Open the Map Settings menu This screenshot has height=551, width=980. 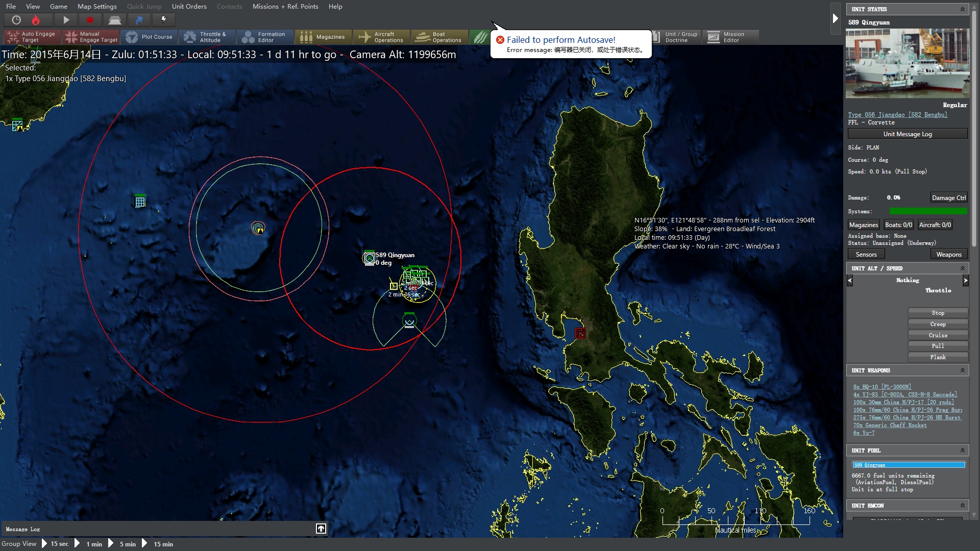coord(97,6)
